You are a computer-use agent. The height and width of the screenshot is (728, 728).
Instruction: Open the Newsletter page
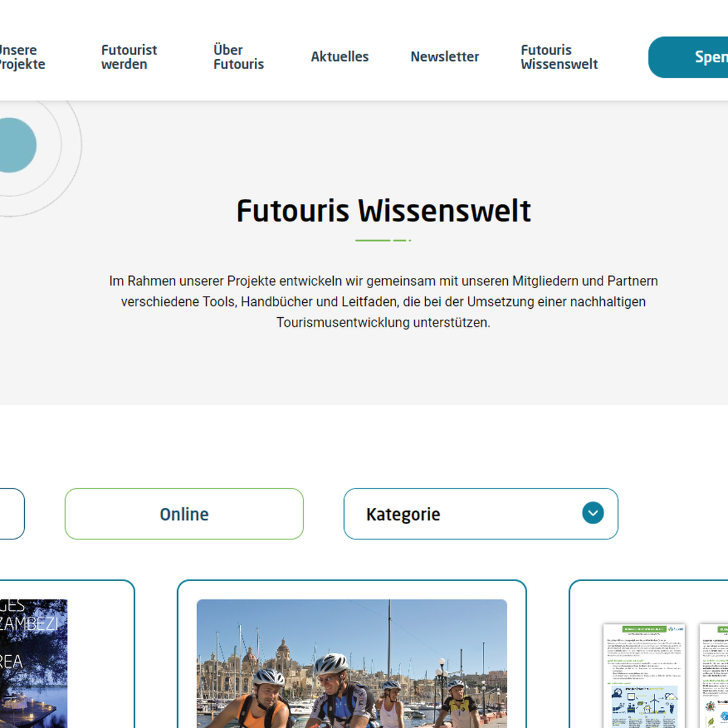coord(445,57)
